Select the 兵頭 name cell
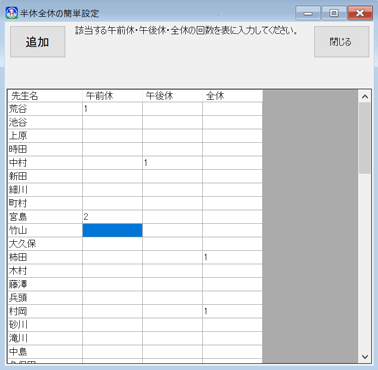 45,298
